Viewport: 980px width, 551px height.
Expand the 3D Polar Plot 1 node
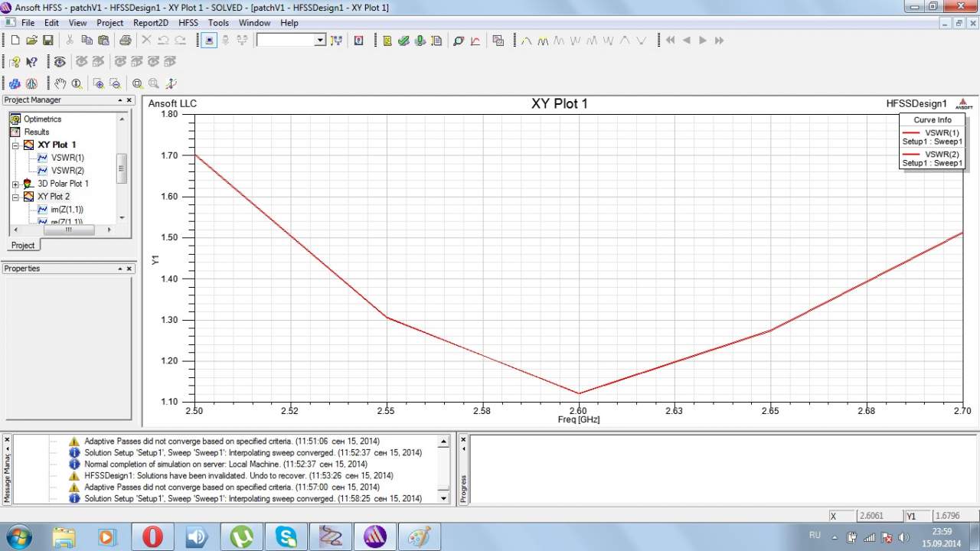(x=15, y=184)
